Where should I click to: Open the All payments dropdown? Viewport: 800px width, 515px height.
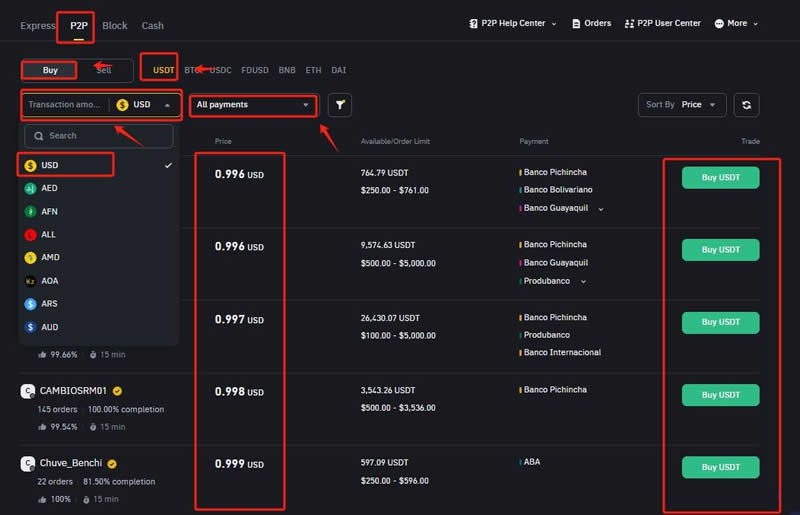point(253,105)
